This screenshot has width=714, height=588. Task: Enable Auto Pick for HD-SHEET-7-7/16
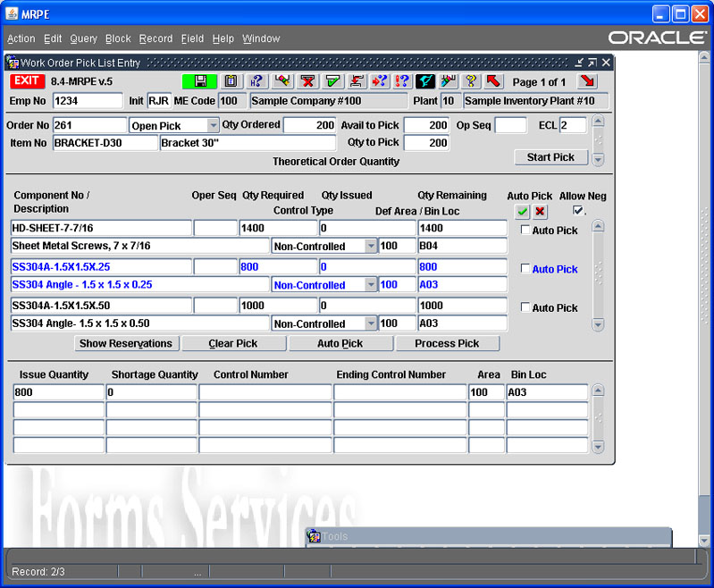coord(525,230)
